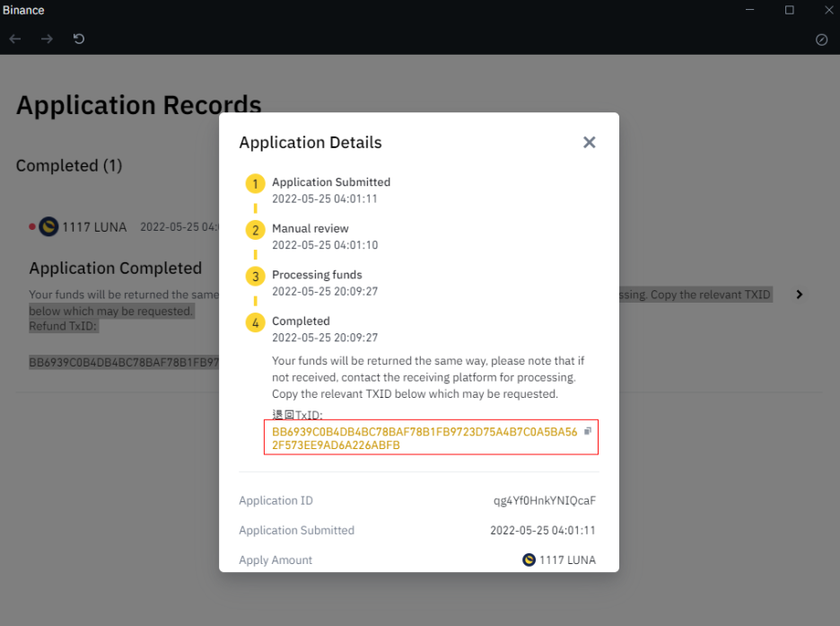Copy the refund TxID with copy icon

[x=588, y=431]
